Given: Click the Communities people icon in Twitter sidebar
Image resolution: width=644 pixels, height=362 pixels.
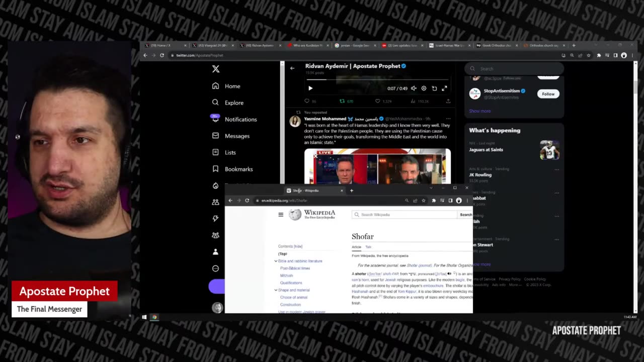Looking at the screenshot, I should pos(215,202).
